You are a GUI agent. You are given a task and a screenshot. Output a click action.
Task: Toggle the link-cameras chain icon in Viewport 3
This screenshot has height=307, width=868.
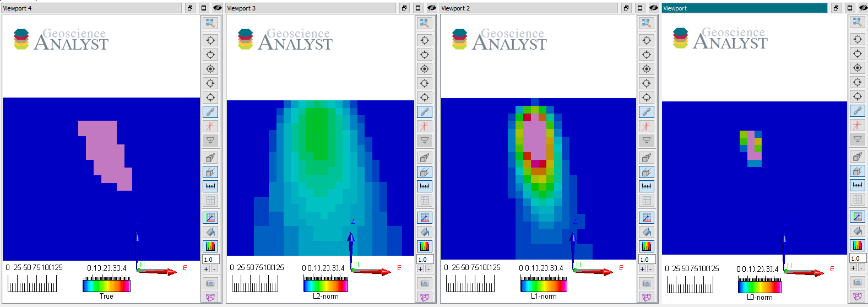(x=425, y=112)
